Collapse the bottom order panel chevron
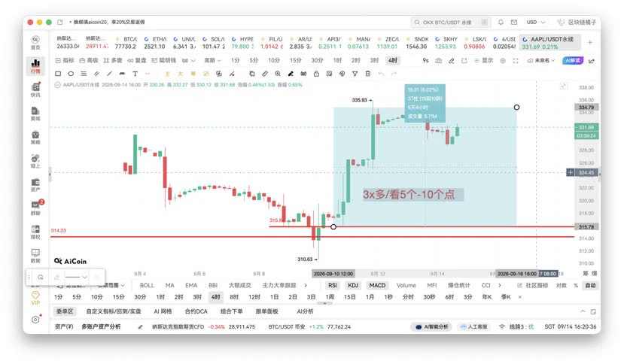The height and width of the screenshot is (364, 624). (x=583, y=311)
